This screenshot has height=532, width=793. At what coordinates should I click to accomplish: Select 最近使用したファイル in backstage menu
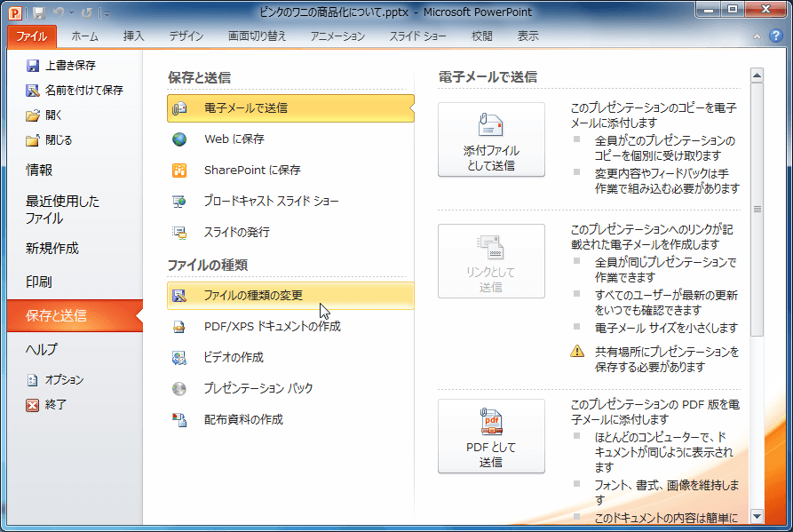click(75, 210)
